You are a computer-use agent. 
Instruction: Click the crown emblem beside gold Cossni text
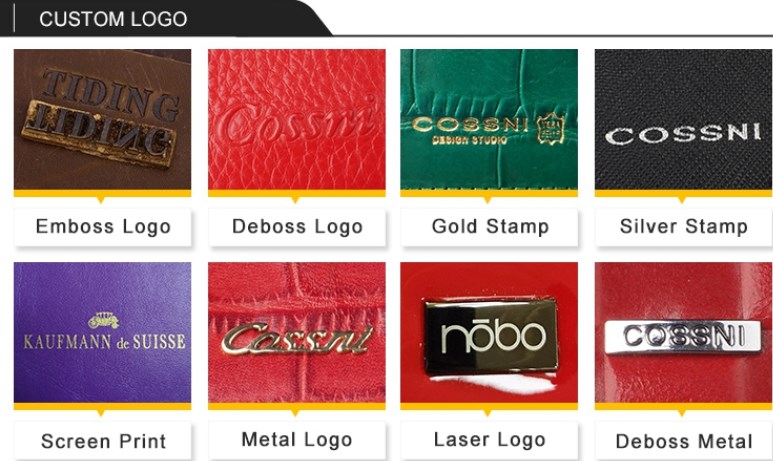[550, 129]
